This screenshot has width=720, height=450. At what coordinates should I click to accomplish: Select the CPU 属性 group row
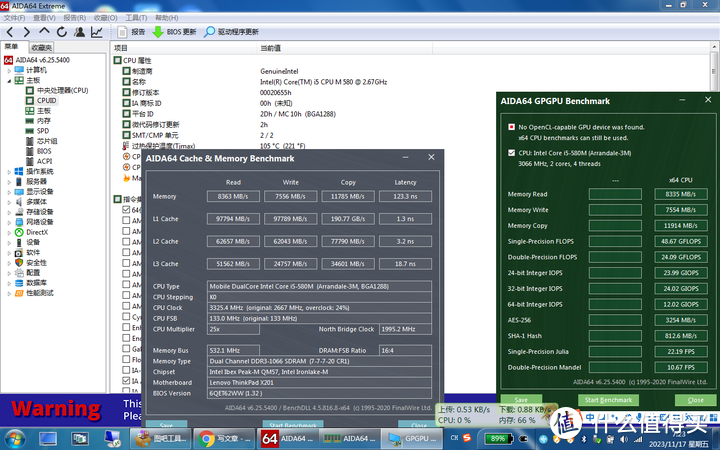click(133, 61)
